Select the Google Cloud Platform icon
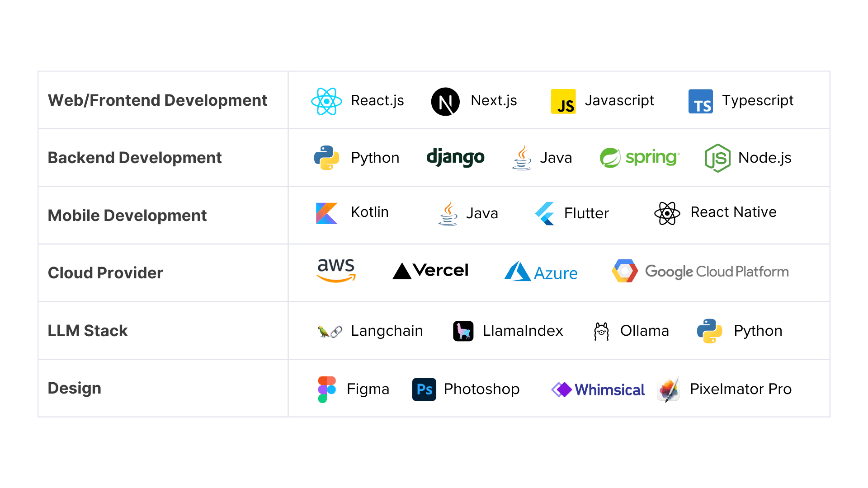The width and height of the screenshot is (868, 488). [x=624, y=272]
